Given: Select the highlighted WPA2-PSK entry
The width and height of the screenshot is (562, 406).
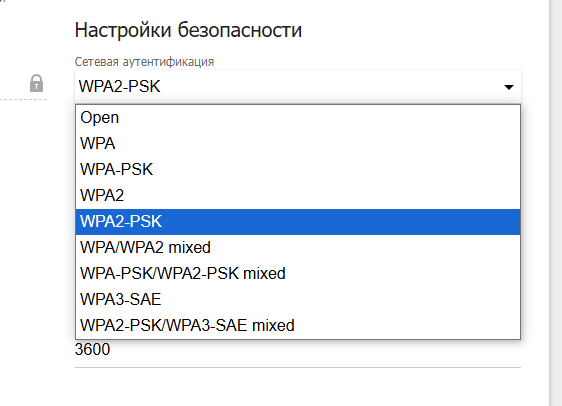Looking at the screenshot, I should [298, 222].
